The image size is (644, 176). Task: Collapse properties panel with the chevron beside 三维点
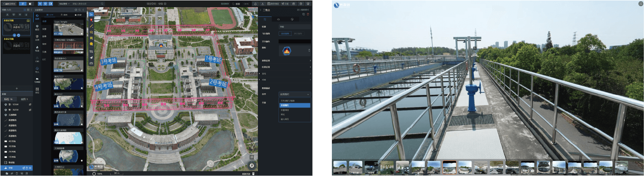(x=260, y=9)
